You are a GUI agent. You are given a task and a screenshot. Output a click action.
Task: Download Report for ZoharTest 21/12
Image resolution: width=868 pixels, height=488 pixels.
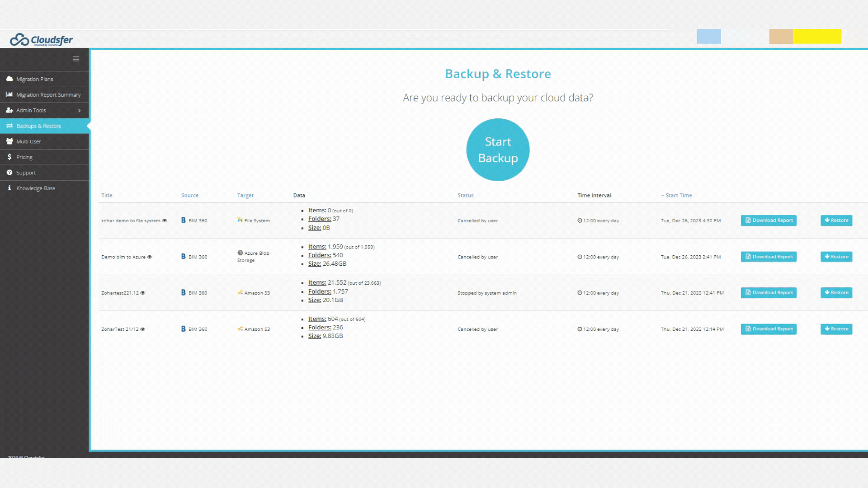[769, 328]
